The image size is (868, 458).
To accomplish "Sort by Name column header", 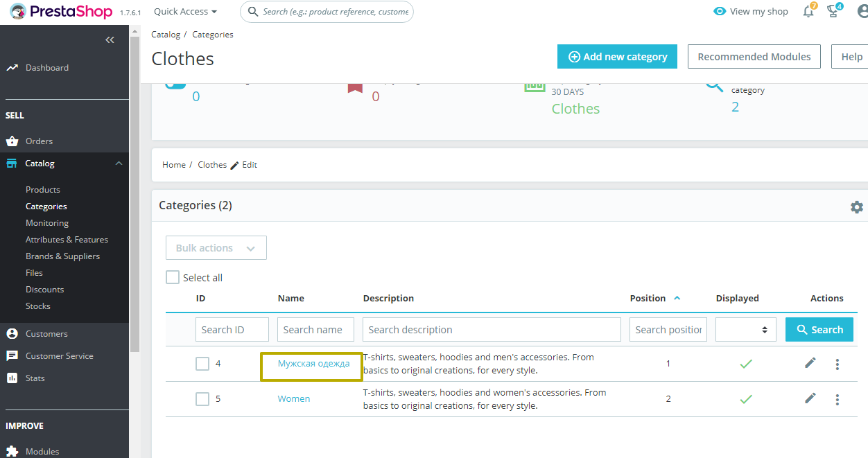I will click(x=291, y=298).
